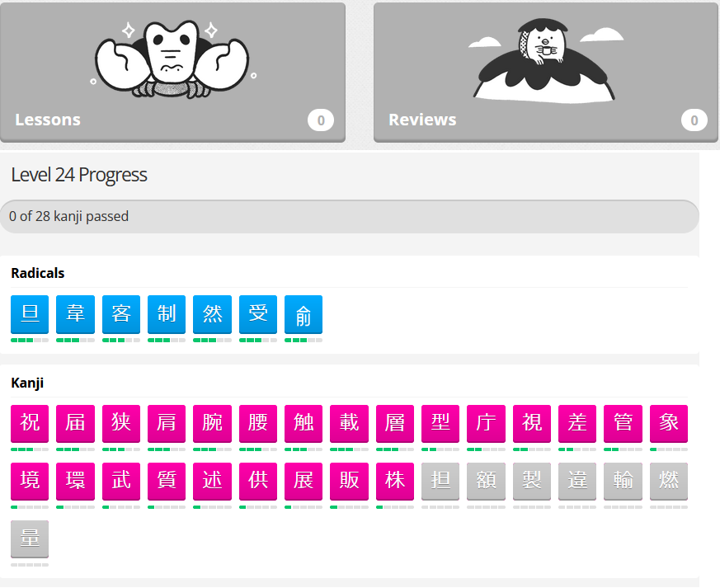The height and width of the screenshot is (588, 720).
Task: Open the locked 量 kanji tile
Action: pyautogui.click(x=30, y=539)
